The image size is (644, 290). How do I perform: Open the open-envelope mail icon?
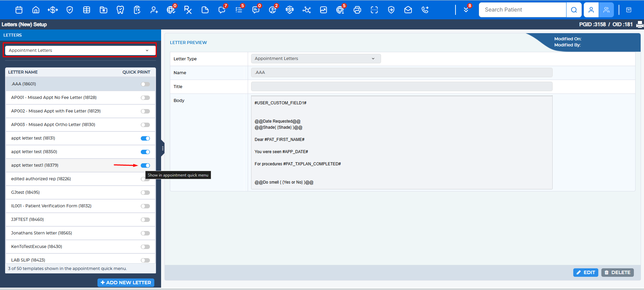[408, 10]
